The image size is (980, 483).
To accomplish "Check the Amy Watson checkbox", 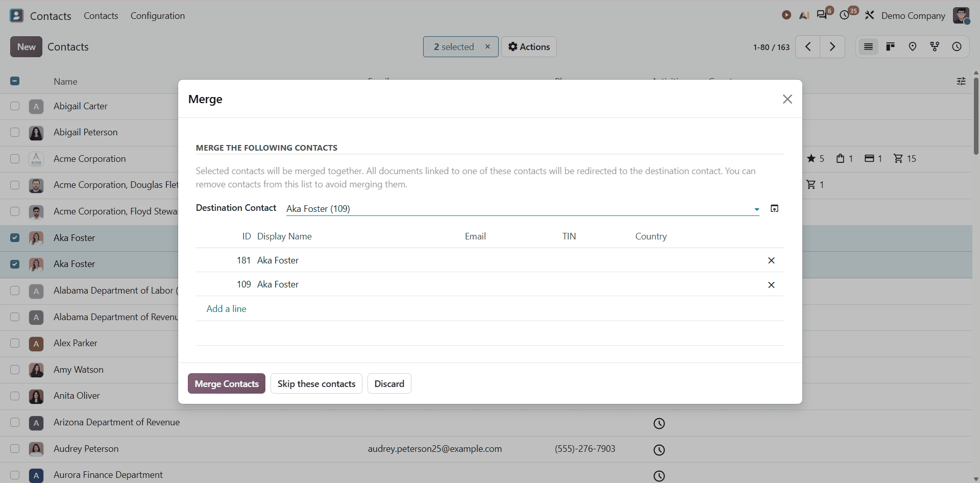I will 15,370.
